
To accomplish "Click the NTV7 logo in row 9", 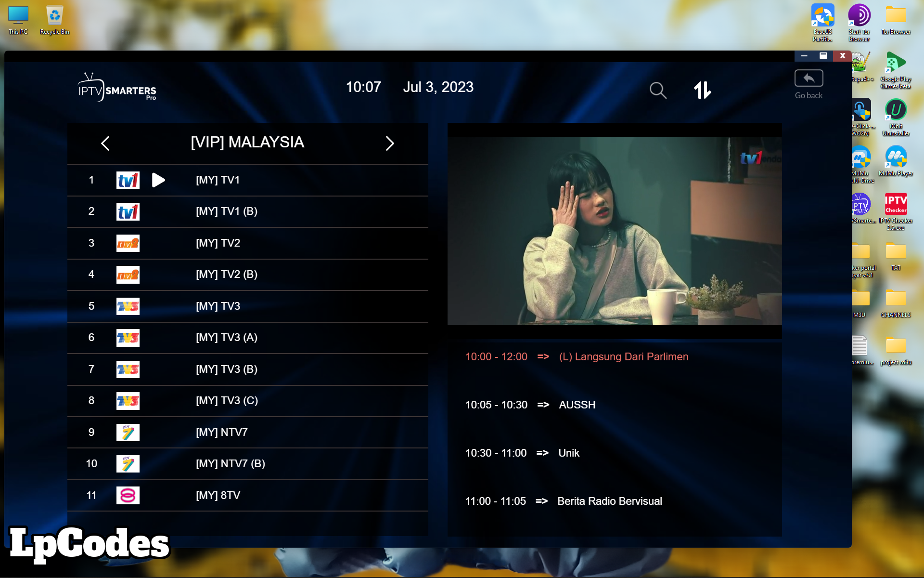I will [x=128, y=433].
